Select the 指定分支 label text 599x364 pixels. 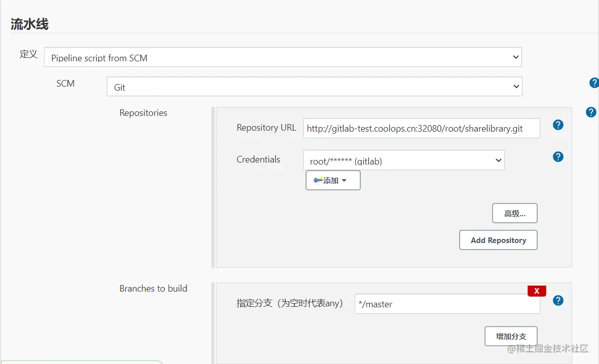[289, 303]
